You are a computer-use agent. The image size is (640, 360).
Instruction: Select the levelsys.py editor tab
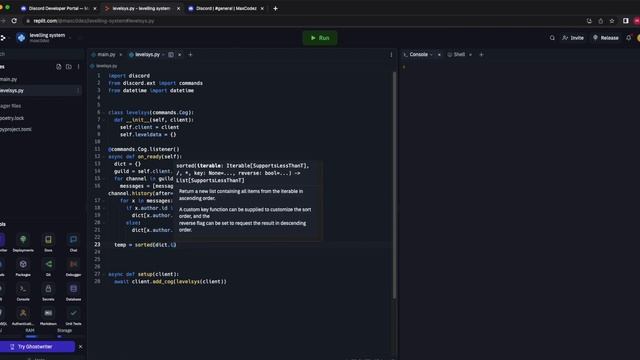click(147, 55)
